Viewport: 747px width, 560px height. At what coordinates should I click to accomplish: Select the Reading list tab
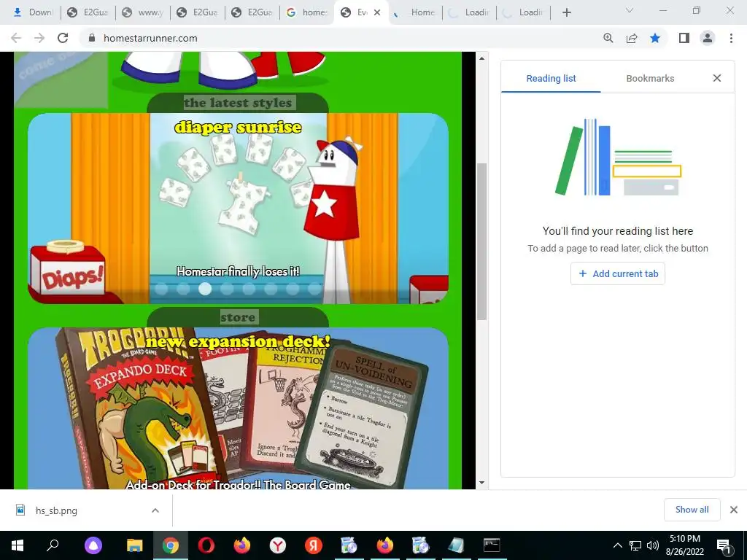pyautogui.click(x=551, y=79)
